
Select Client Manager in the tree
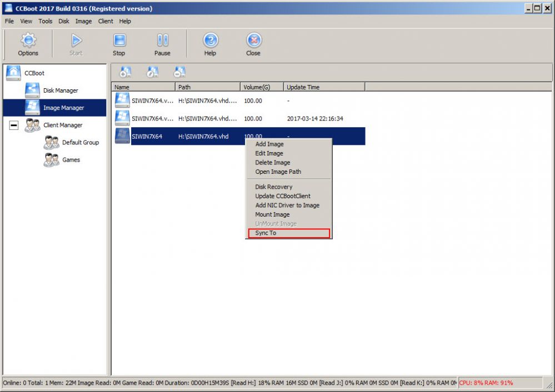63,125
